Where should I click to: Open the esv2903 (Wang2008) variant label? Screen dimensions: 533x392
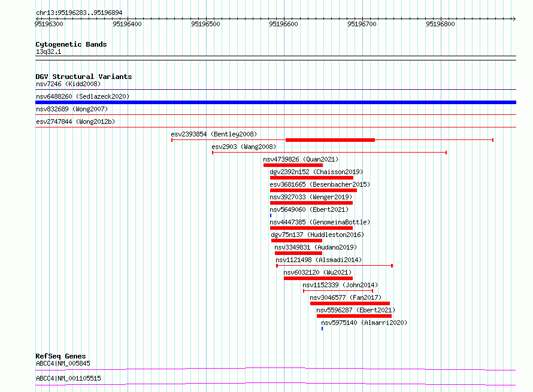click(x=244, y=147)
